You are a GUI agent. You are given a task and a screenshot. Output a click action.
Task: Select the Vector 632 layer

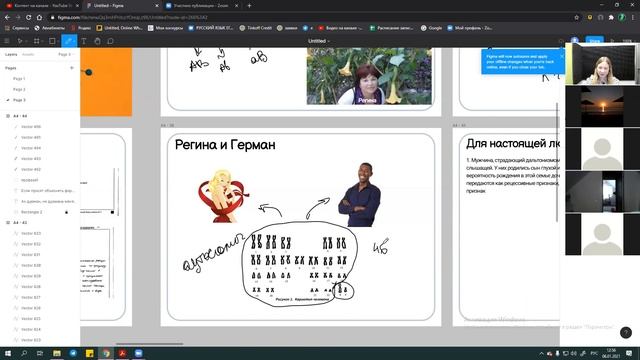click(x=31, y=244)
